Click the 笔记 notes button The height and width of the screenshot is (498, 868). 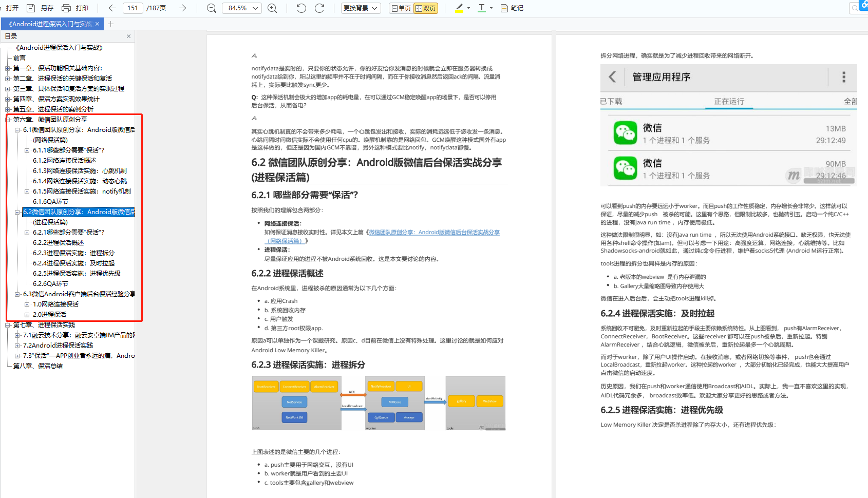pos(512,8)
